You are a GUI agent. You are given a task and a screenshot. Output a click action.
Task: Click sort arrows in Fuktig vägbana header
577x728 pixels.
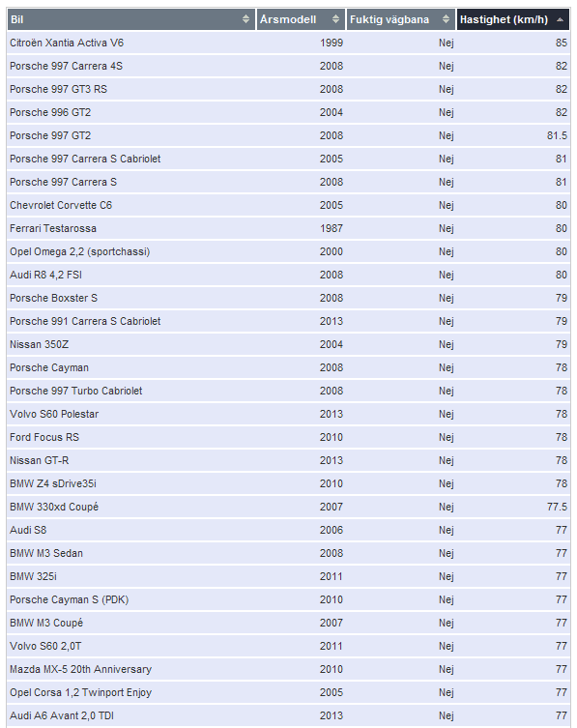pos(446,19)
